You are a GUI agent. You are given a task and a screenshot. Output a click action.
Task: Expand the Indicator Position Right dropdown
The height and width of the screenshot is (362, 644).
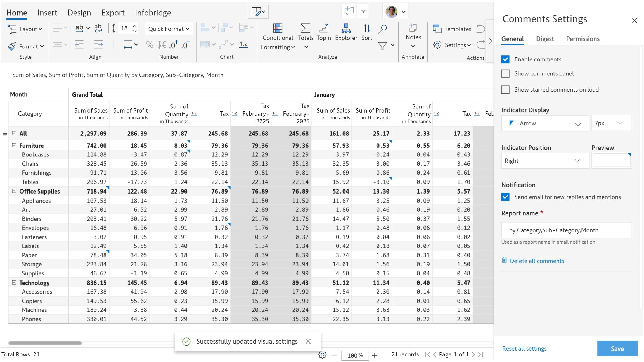click(x=544, y=161)
